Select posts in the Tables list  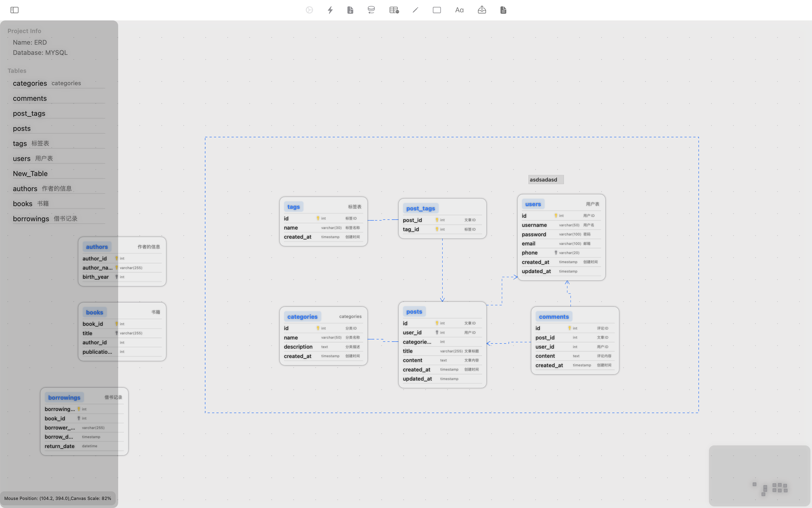click(x=59, y=128)
